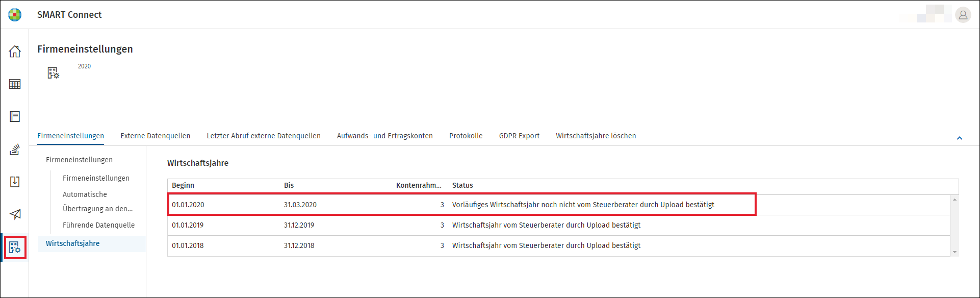Open the document list sidebar icon
Image resolution: width=980 pixels, height=298 pixels.
coord(15,117)
